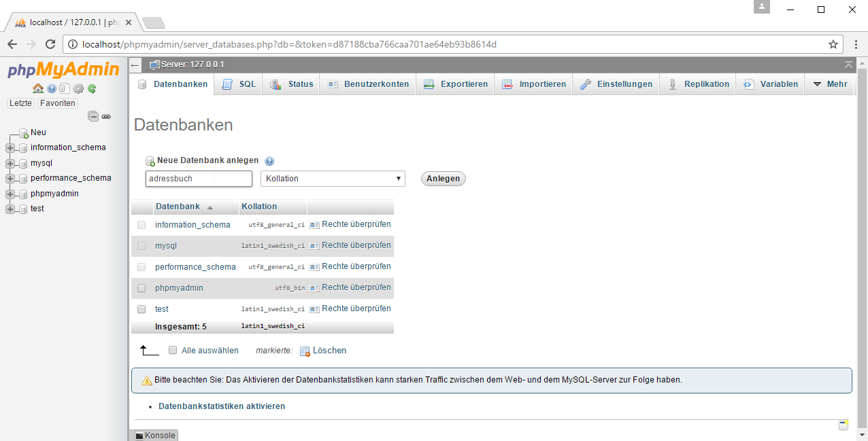Open the MySQL documentation page icon in sidebar
This screenshot has width=868, height=441.
(64, 88)
